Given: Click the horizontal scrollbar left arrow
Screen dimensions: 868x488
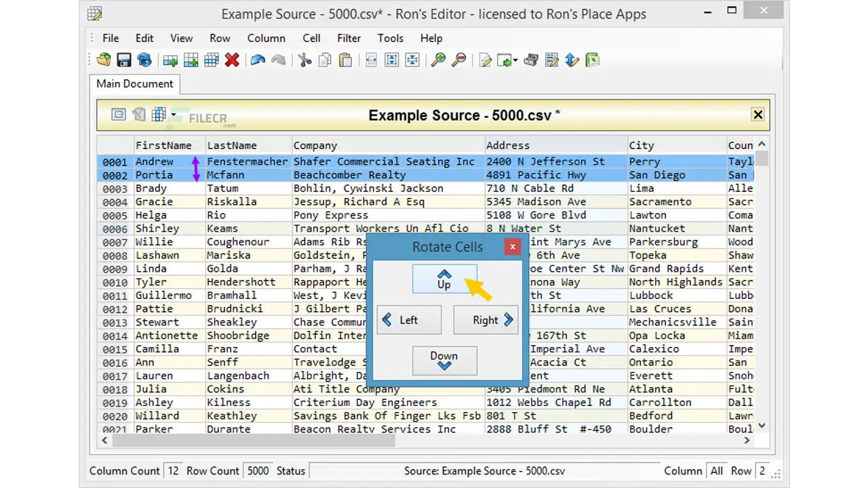Looking at the screenshot, I should pos(104,441).
